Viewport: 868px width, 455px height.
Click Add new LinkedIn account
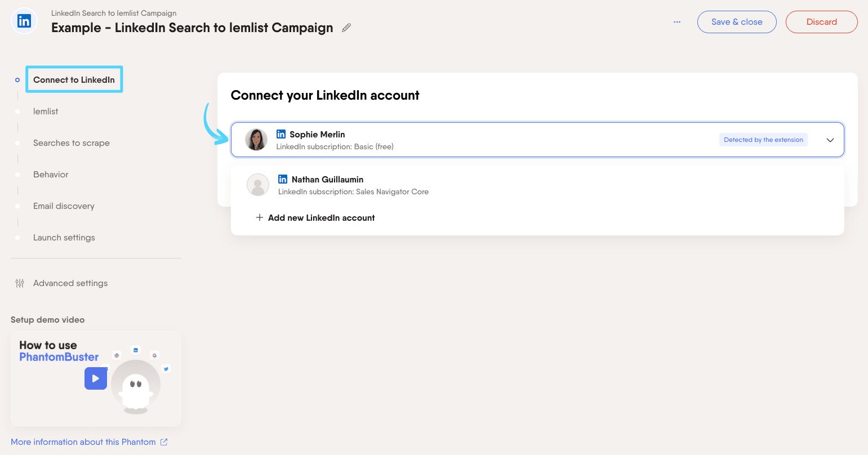tap(321, 218)
